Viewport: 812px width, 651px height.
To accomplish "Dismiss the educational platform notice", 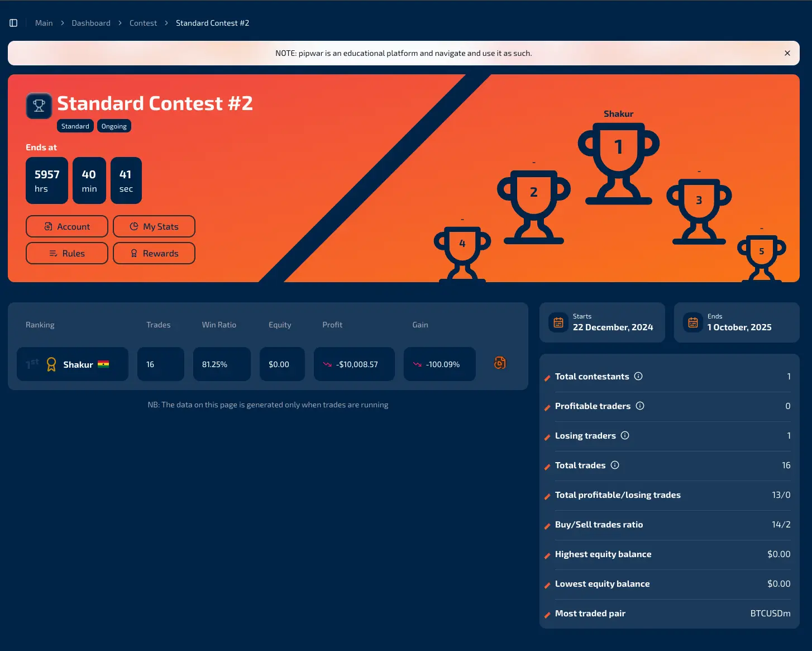I will coord(787,53).
